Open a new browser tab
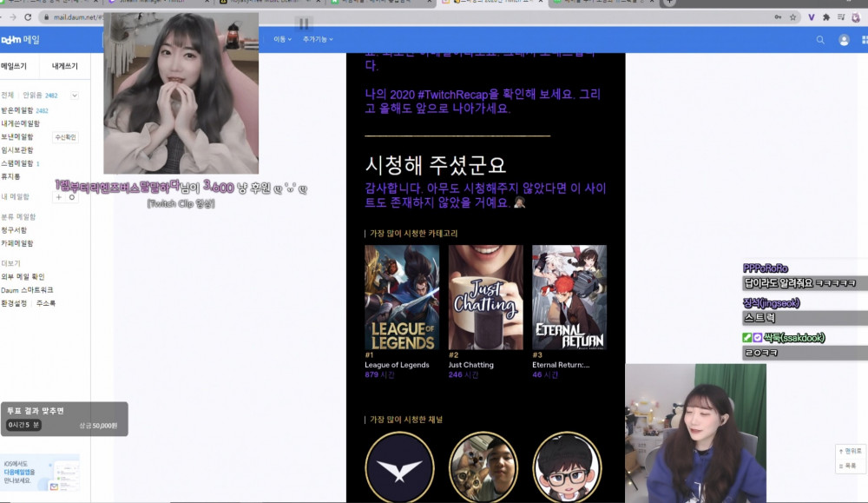Screen dimensions: 868x503 coord(669,3)
